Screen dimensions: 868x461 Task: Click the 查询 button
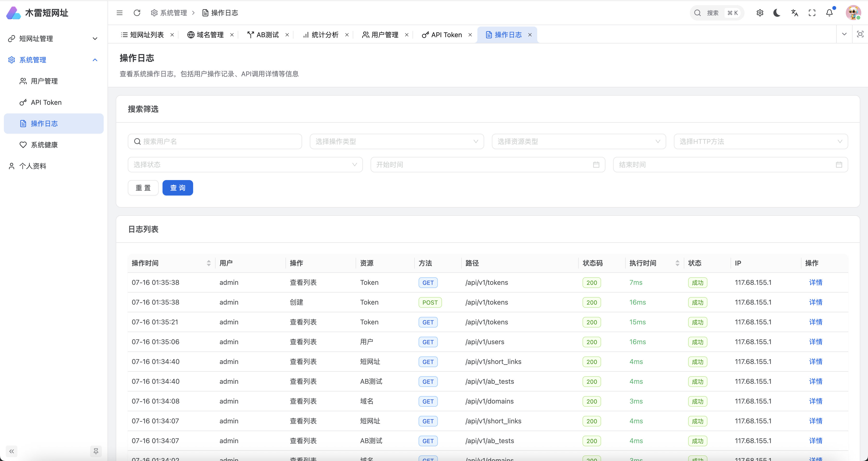[x=177, y=188]
